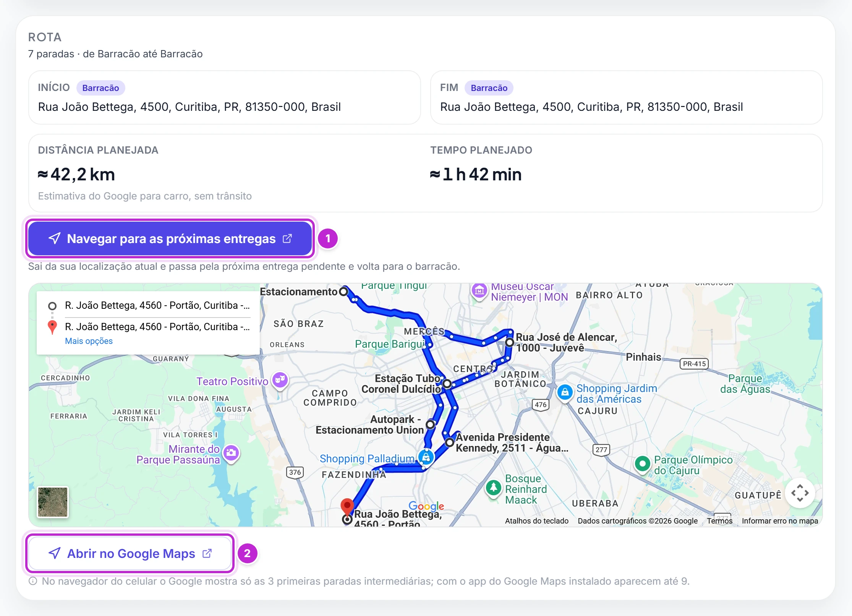Click the origin circle icon in the map route card
This screenshot has height=616, width=852.
click(x=52, y=306)
